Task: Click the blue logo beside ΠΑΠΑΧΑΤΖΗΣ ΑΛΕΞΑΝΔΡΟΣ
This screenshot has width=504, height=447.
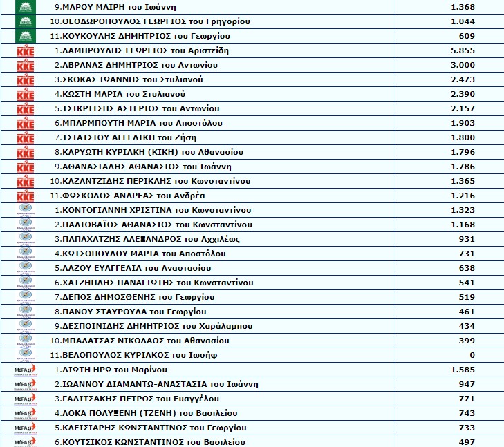Action: pyautogui.click(x=26, y=239)
